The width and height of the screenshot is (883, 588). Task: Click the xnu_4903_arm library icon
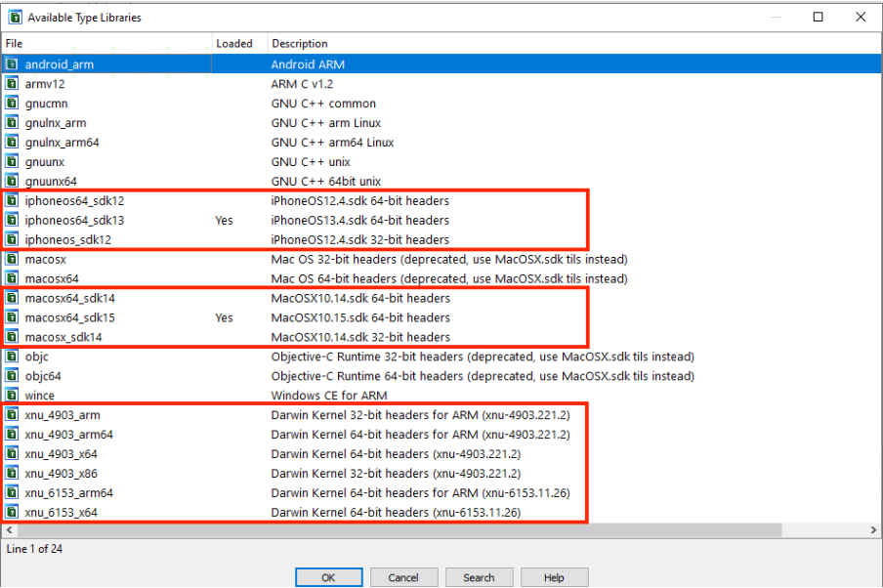12,415
